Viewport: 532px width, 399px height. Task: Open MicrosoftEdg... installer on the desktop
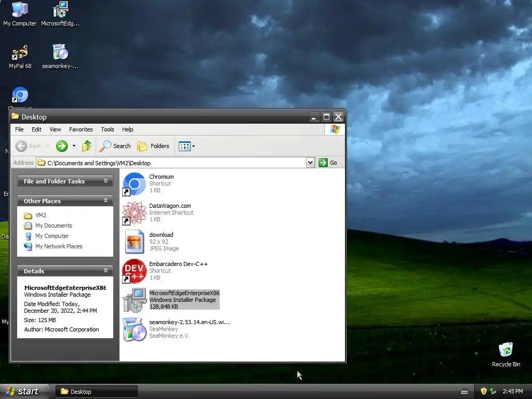click(x=60, y=14)
